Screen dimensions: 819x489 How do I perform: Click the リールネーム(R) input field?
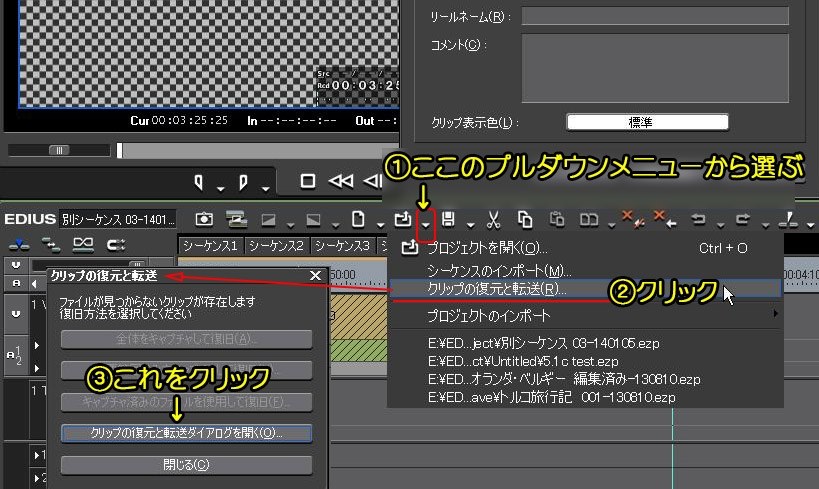click(x=655, y=16)
